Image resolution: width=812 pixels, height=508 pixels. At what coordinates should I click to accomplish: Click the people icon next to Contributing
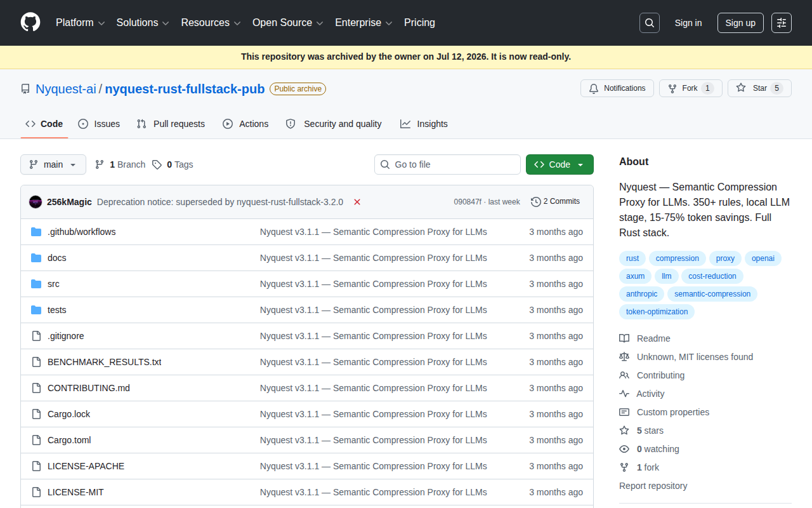click(624, 375)
